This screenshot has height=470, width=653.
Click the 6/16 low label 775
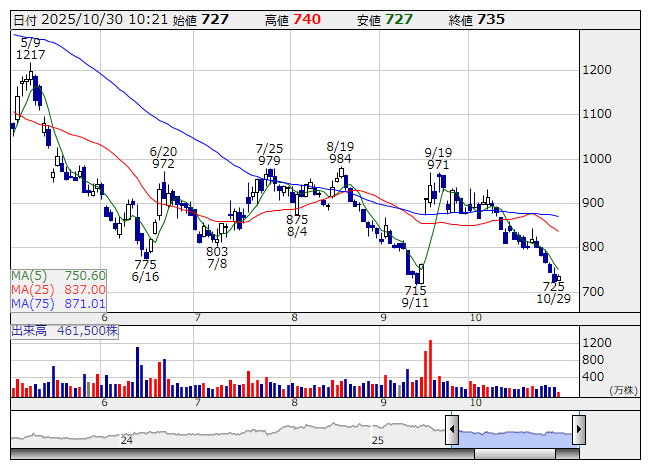[146, 264]
